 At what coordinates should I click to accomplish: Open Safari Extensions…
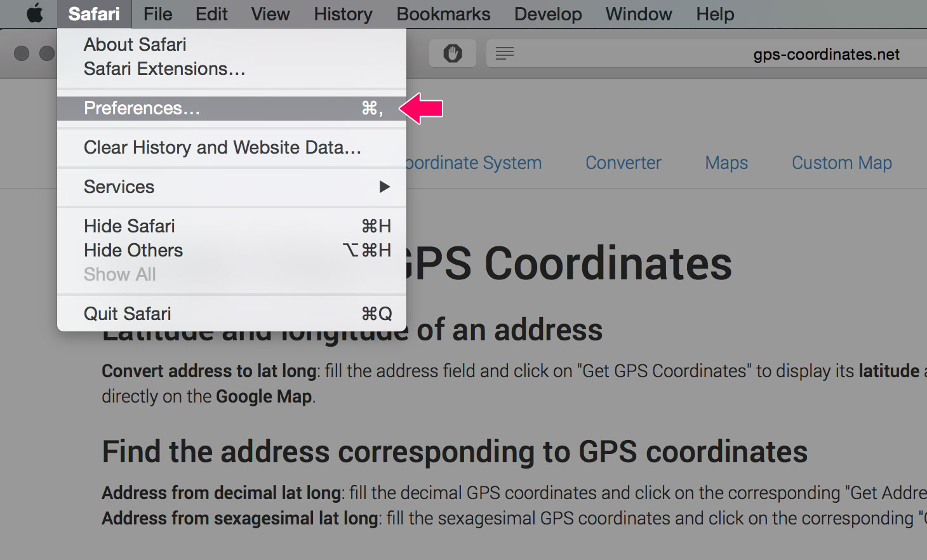pyautogui.click(x=164, y=69)
